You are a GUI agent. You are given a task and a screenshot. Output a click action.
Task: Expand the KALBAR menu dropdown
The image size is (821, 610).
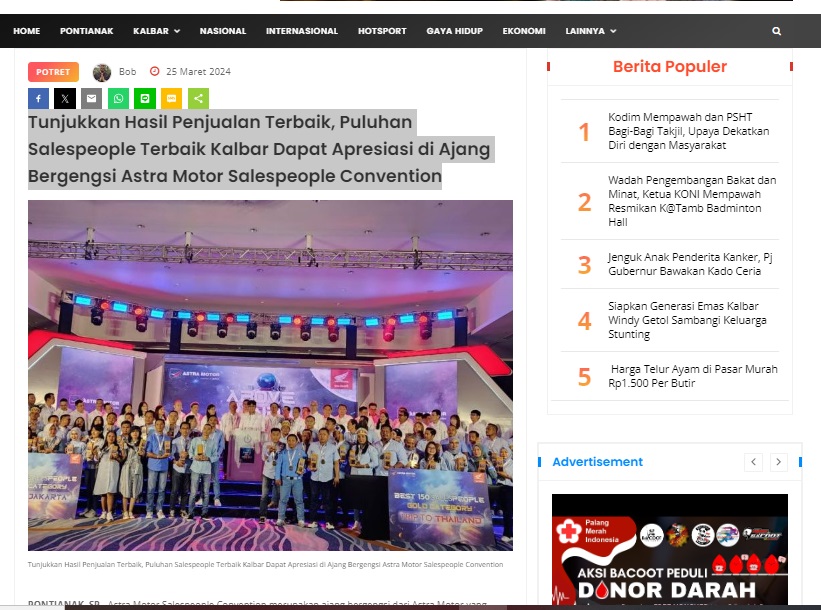click(x=157, y=31)
